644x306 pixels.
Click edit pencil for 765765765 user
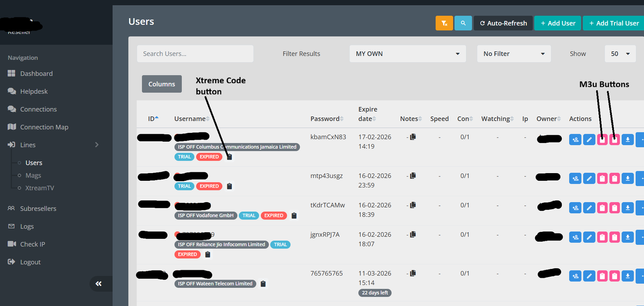(589, 276)
